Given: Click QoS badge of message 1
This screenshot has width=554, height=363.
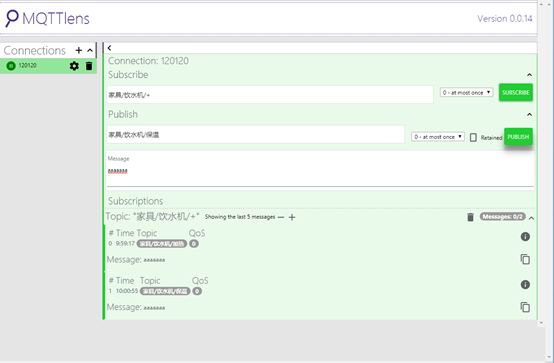Looking at the screenshot, I should click(197, 291).
